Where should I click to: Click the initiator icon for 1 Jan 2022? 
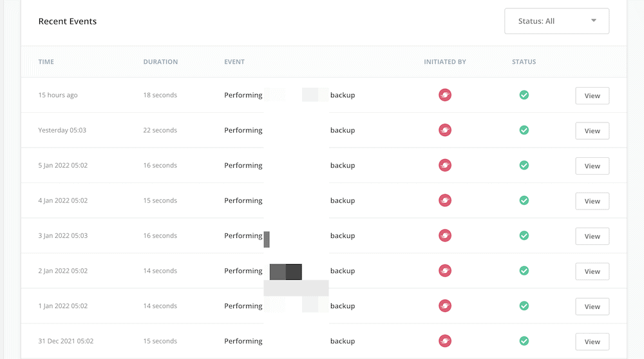[445, 306]
